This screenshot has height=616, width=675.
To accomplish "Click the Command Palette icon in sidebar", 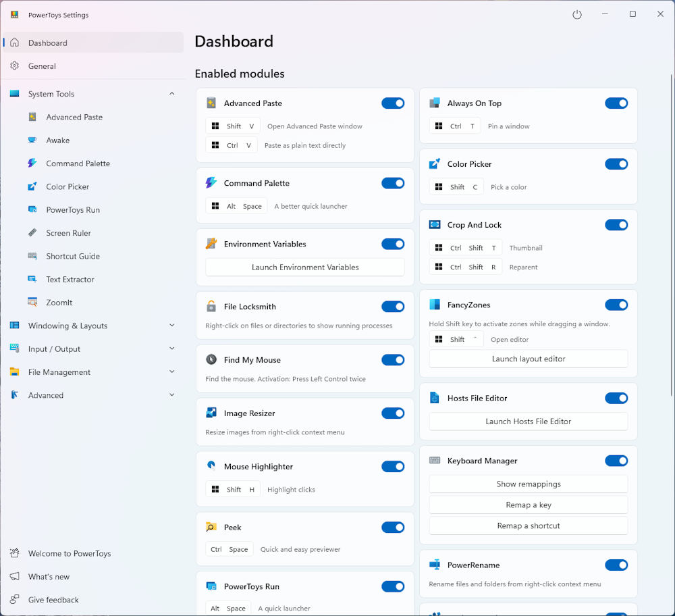I will click(x=32, y=163).
